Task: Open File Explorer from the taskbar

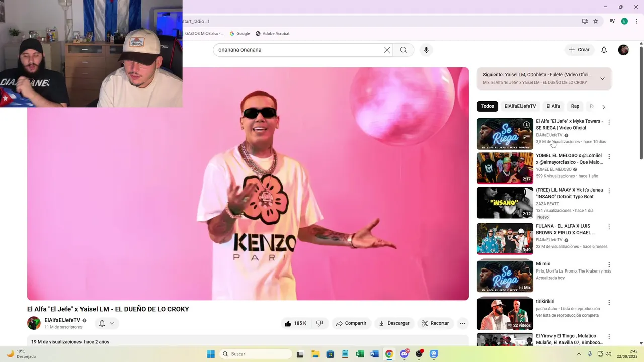Action: (x=315, y=354)
